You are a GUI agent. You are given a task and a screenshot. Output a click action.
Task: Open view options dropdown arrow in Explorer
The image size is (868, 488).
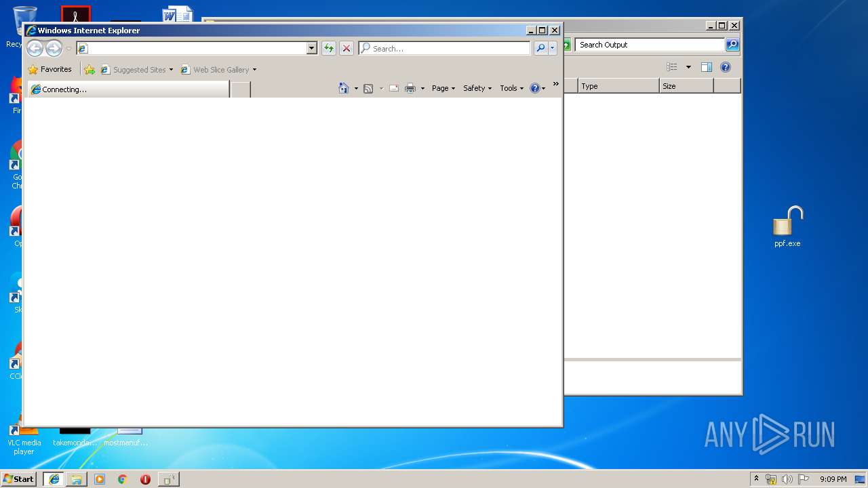[x=688, y=67]
